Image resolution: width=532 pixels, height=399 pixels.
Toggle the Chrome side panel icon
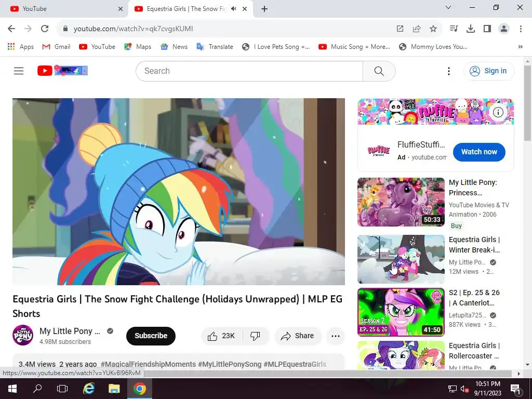coord(487,29)
